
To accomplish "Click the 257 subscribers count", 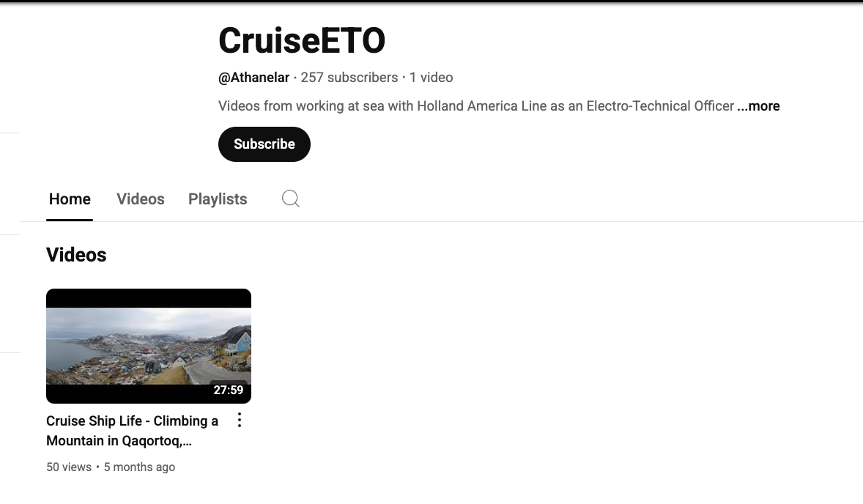I will point(349,78).
